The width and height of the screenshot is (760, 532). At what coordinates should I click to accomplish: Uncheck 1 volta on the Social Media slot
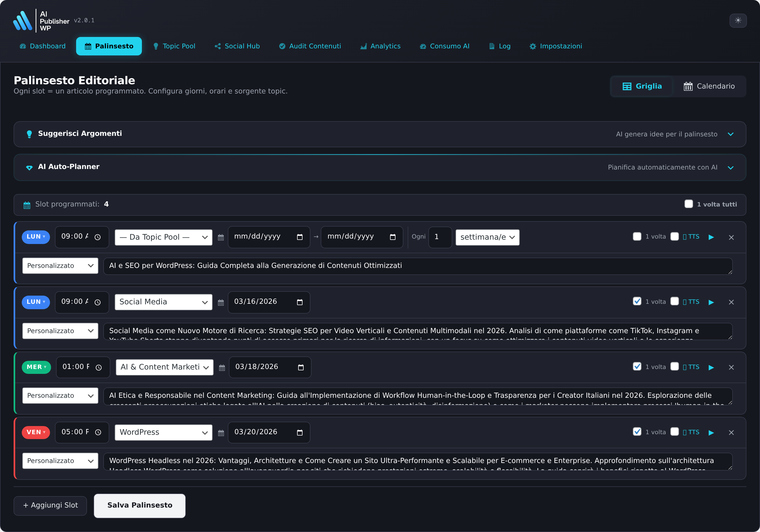(x=637, y=302)
